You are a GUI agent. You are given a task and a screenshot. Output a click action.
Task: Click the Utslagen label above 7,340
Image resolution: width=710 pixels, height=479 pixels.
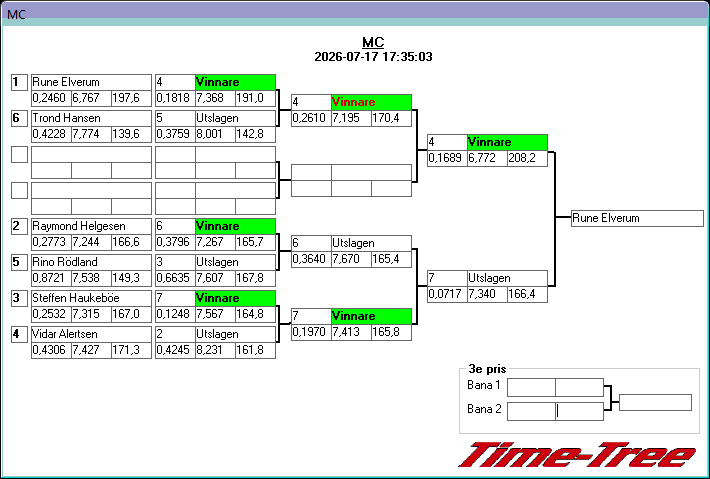click(x=507, y=278)
